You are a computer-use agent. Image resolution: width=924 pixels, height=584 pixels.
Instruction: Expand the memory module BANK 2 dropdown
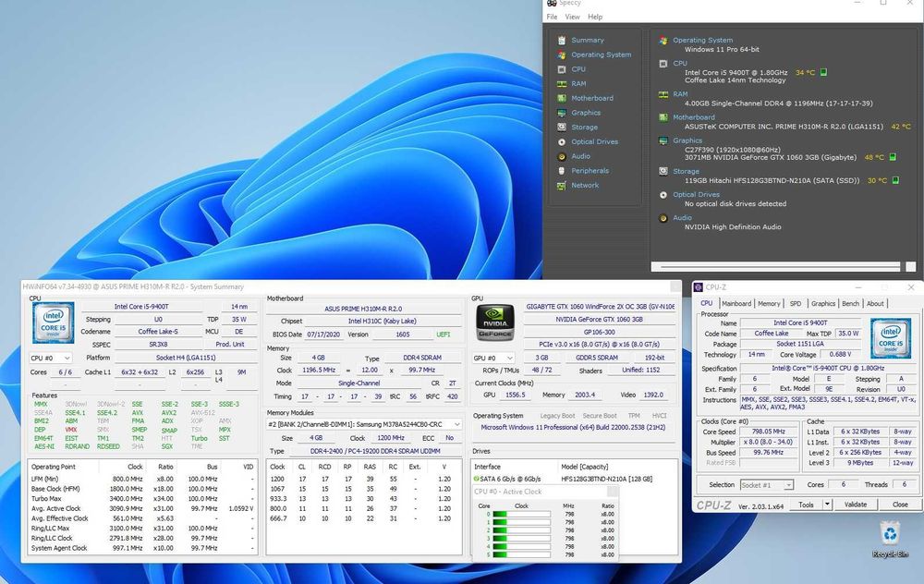(363, 424)
